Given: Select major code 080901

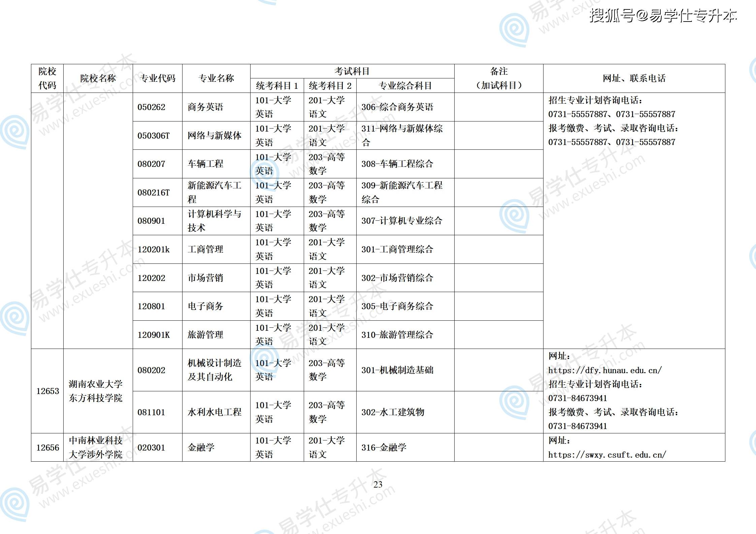Looking at the screenshot, I should [x=158, y=221].
